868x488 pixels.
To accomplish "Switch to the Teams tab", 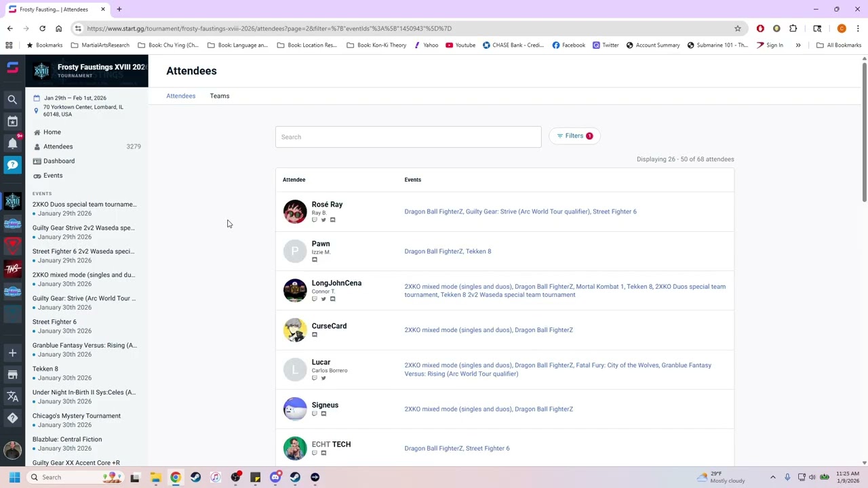I will pyautogui.click(x=220, y=96).
